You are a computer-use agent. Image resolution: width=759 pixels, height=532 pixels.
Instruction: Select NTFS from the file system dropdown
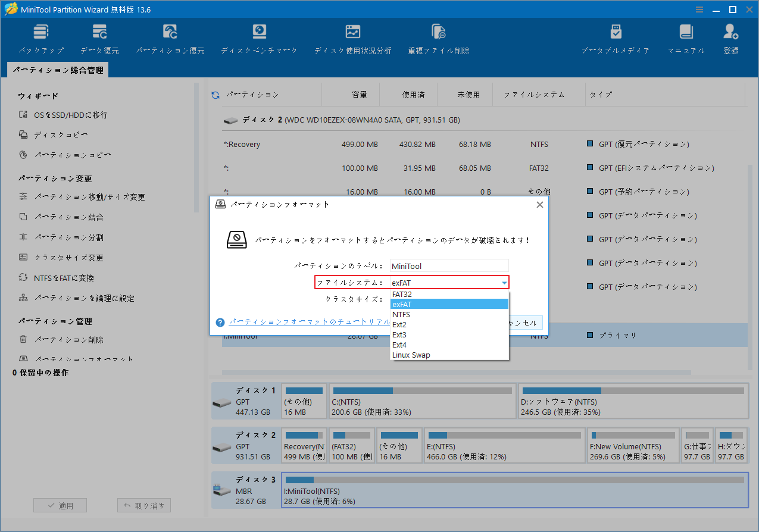point(401,314)
